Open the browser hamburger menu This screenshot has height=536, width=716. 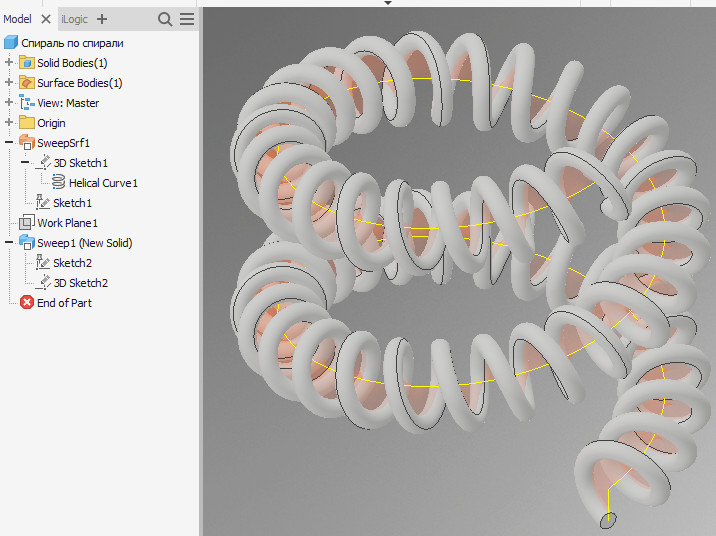pos(187,19)
